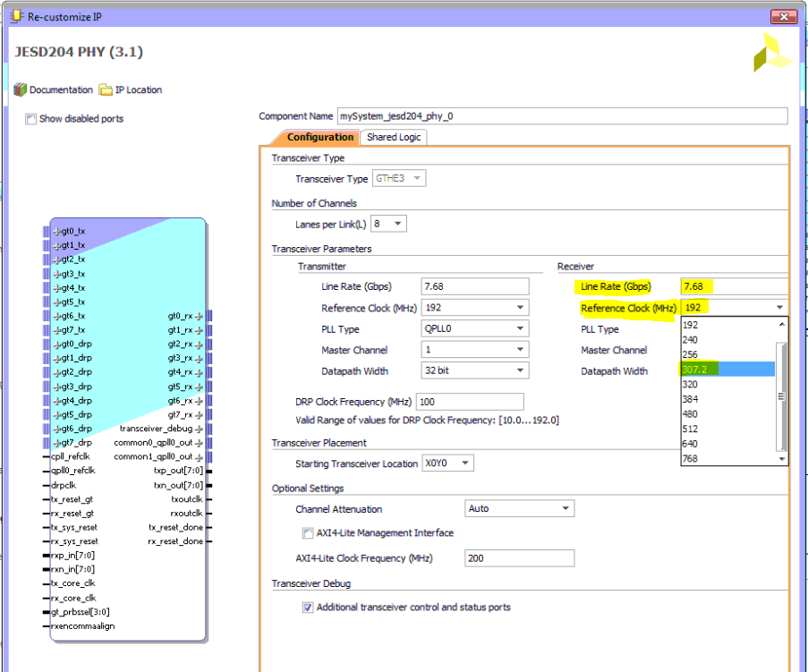Open Lanes per Link(L) dropdown
The width and height of the screenshot is (808, 672).
tap(388, 224)
